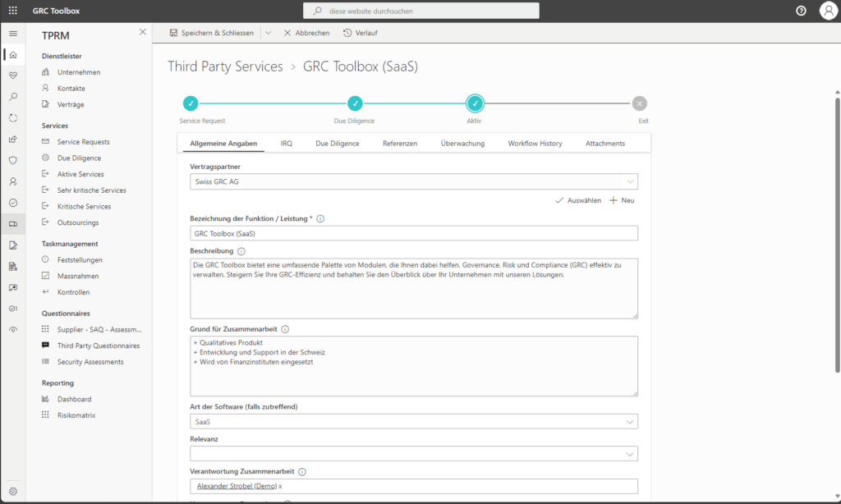This screenshot has width=841, height=504.
Task: Click Third Party Services breadcrumb
Action: tap(225, 66)
